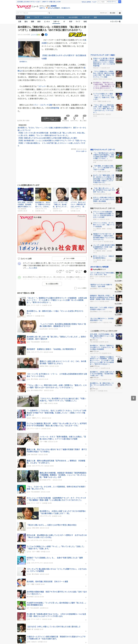Open 有料 menu tab
Viewport: 138px width, 644px height.
[95, 17]
